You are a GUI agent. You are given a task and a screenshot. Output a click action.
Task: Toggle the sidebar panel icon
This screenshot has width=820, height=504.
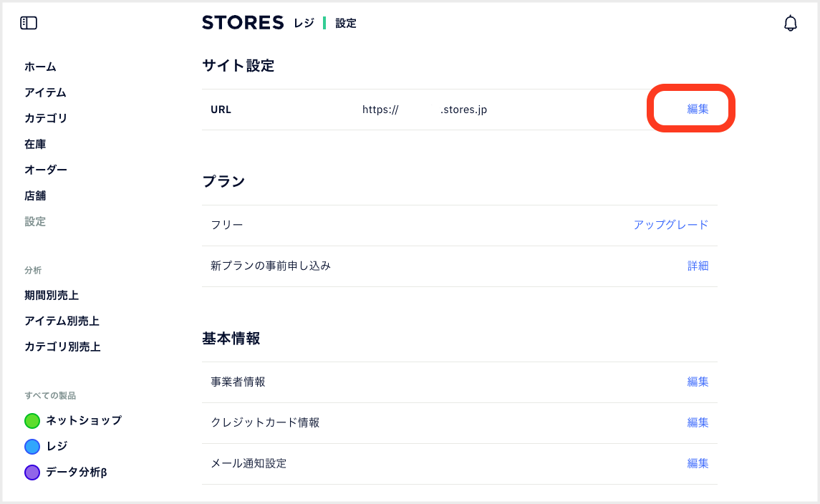pyautogui.click(x=29, y=23)
